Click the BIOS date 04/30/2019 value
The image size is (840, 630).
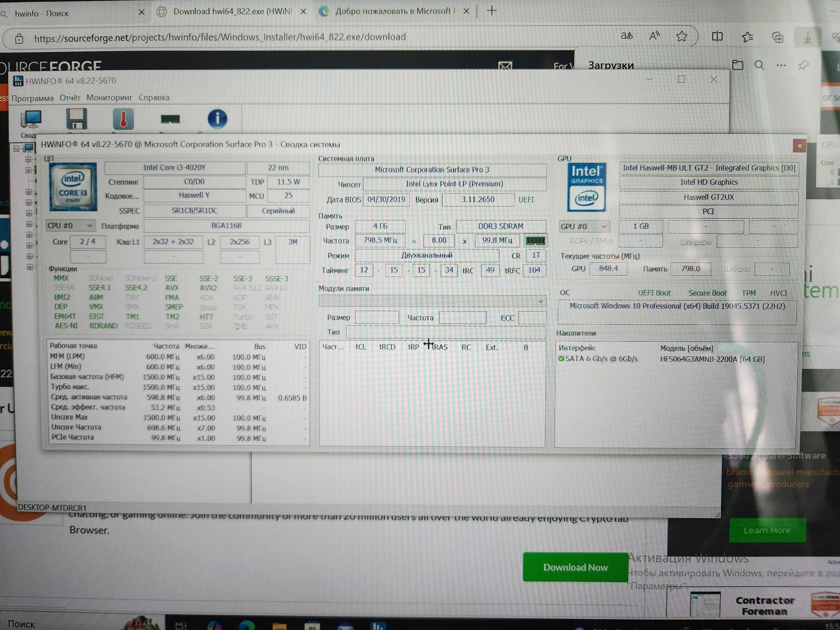point(386,199)
